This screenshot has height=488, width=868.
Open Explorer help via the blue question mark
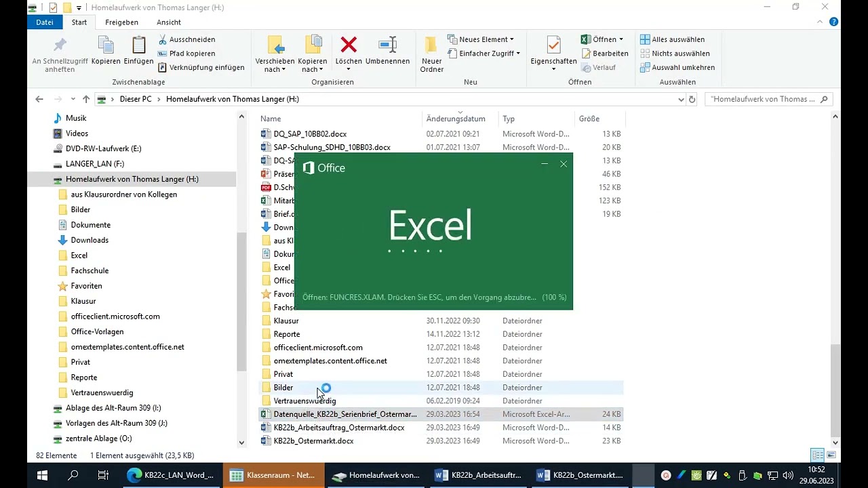tap(834, 22)
